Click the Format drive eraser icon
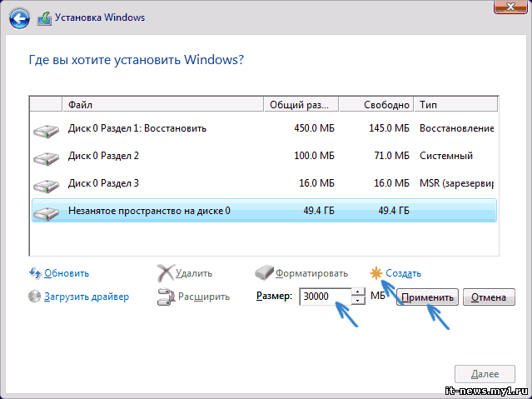 264,272
